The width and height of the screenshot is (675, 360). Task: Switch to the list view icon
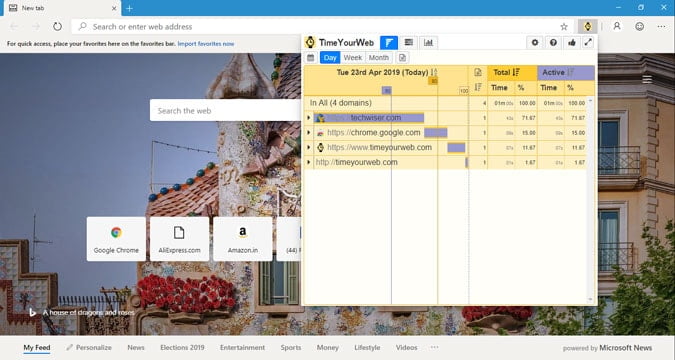pyautogui.click(x=409, y=42)
